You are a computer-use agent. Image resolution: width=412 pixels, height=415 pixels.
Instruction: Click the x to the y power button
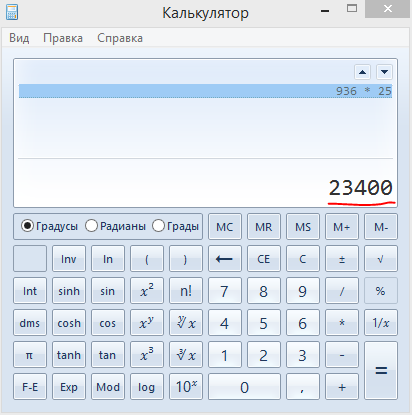147,323
